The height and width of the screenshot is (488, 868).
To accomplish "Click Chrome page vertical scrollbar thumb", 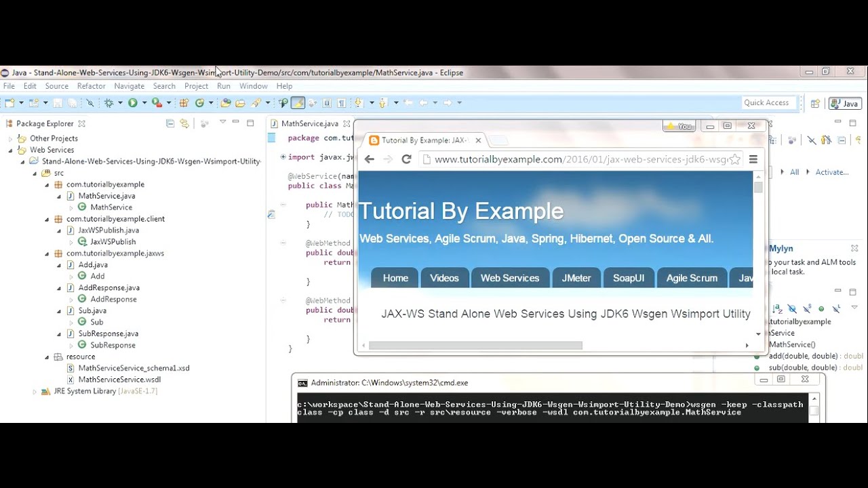I will tap(758, 187).
